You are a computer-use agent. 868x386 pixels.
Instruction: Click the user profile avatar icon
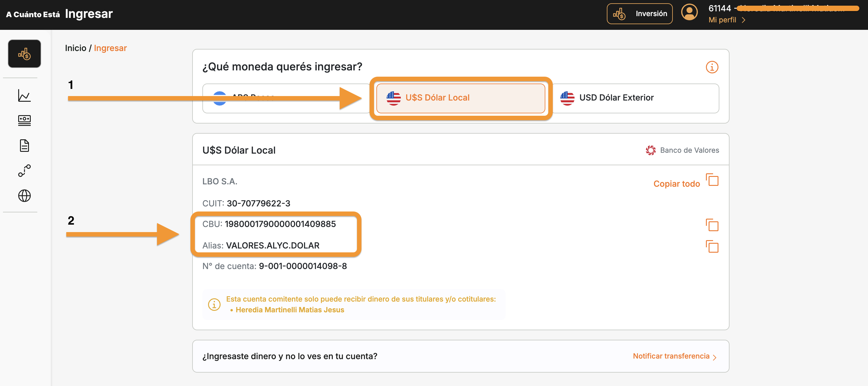coord(689,12)
